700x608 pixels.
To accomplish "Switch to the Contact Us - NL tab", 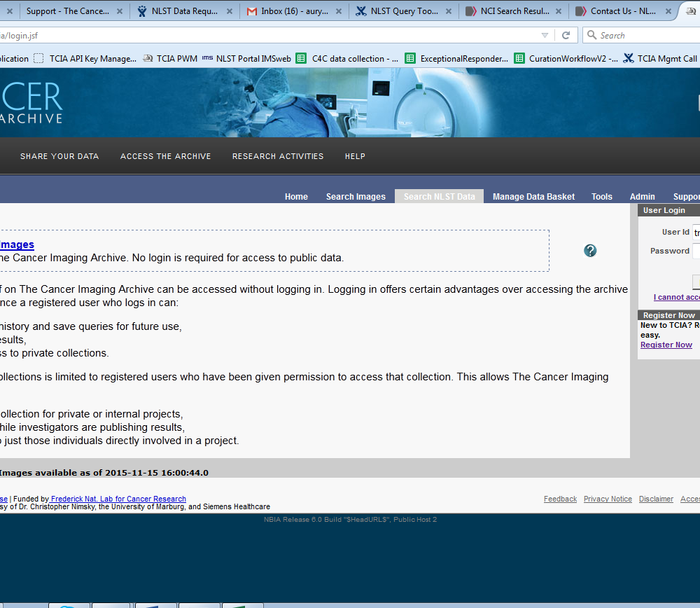I will (x=624, y=11).
